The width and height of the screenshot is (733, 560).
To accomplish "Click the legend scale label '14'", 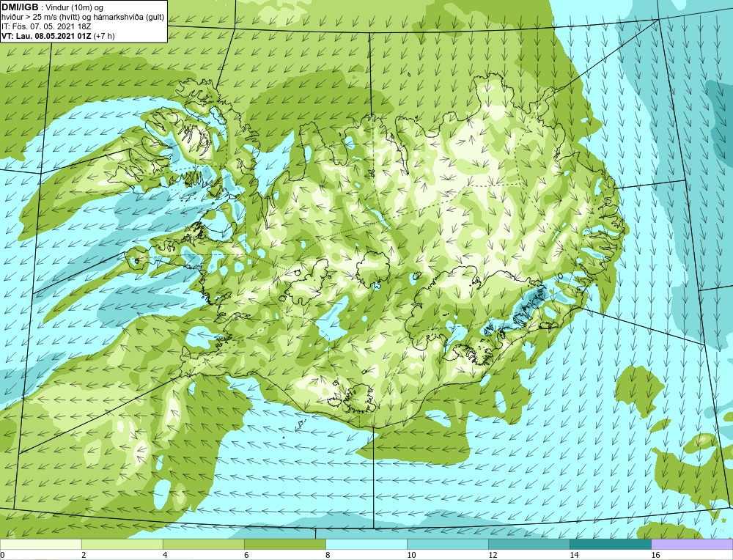I will 574,555.
